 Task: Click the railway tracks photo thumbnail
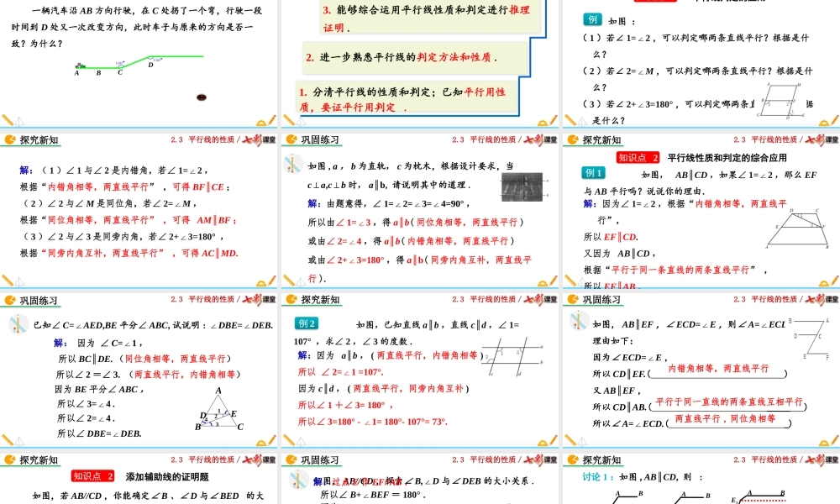click(x=522, y=186)
